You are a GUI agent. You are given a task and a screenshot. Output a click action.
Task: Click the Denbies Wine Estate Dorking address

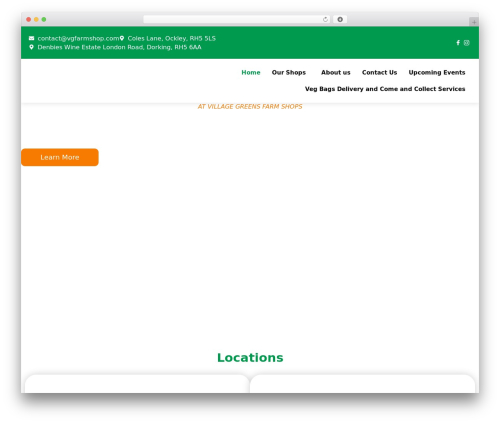119,47
